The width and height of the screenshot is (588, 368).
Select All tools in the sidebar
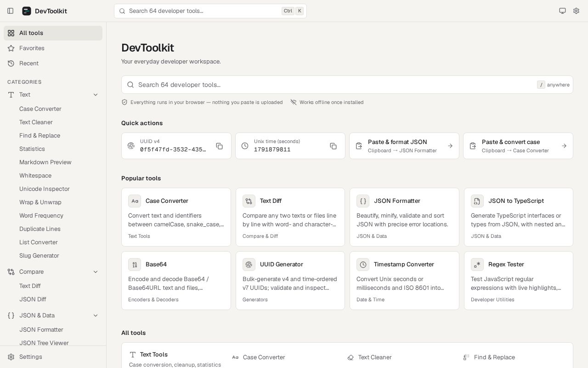click(53, 33)
